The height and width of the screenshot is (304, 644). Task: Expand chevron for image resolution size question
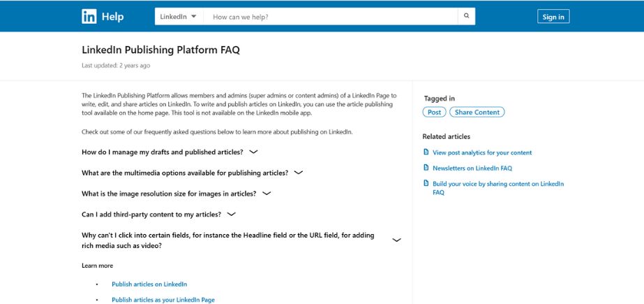click(267, 194)
